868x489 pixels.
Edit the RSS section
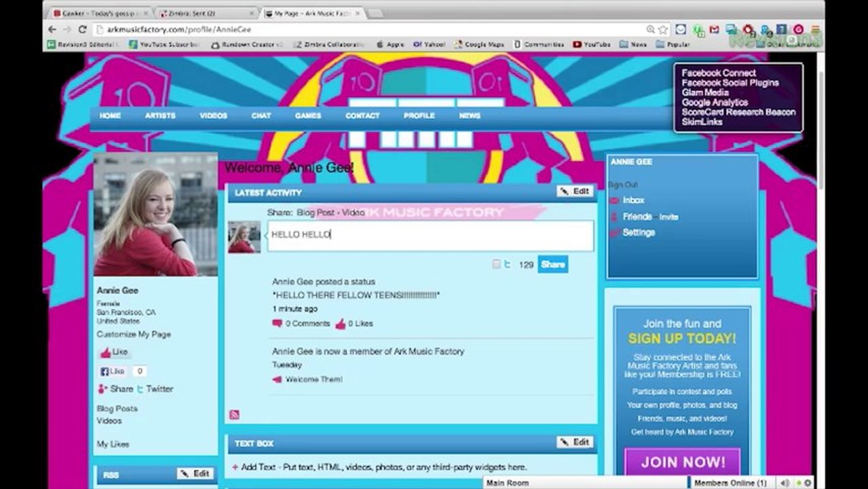(x=195, y=473)
